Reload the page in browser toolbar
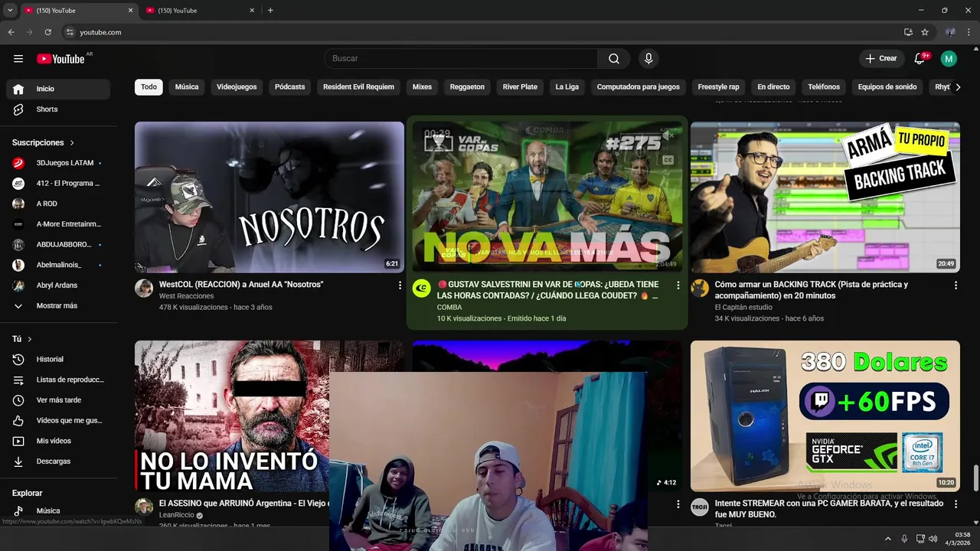 coord(47,32)
